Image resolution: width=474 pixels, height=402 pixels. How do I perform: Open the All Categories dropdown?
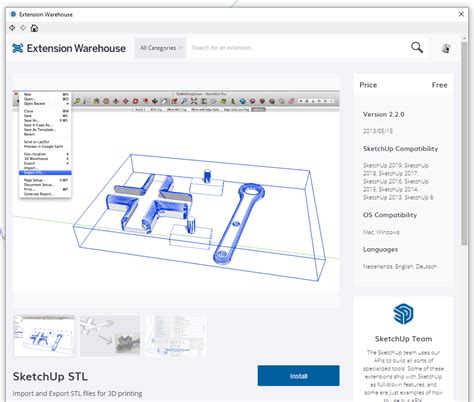tap(161, 48)
